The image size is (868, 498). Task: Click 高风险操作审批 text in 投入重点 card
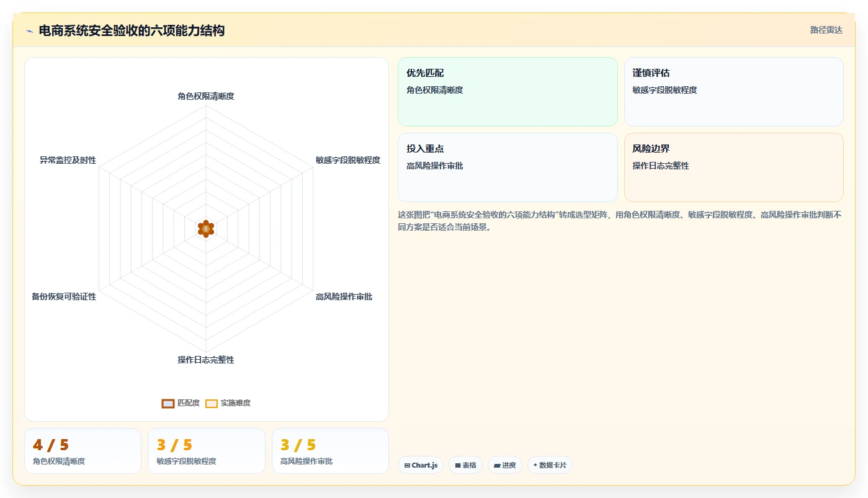(x=435, y=166)
